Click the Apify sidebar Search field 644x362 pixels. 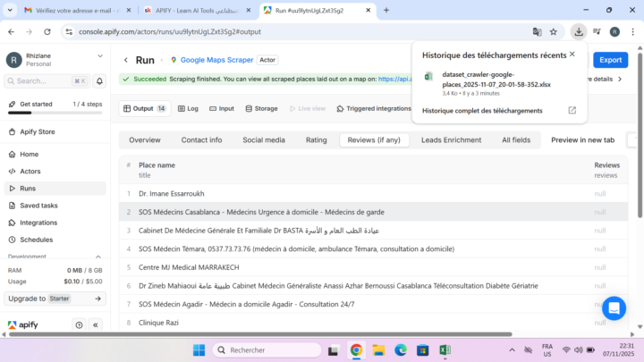coord(45,80)
